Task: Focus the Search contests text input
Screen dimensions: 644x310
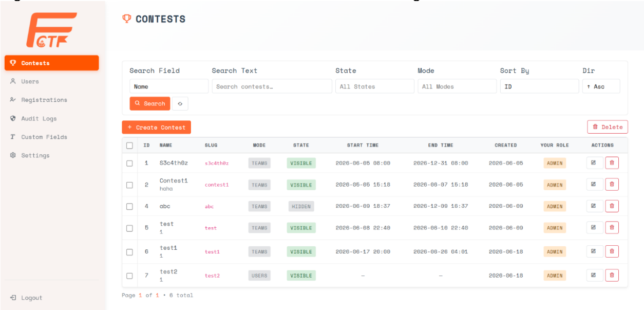Action: point(272,86)
